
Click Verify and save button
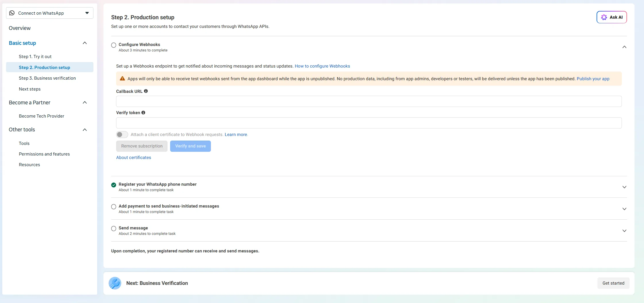[191, 146]
